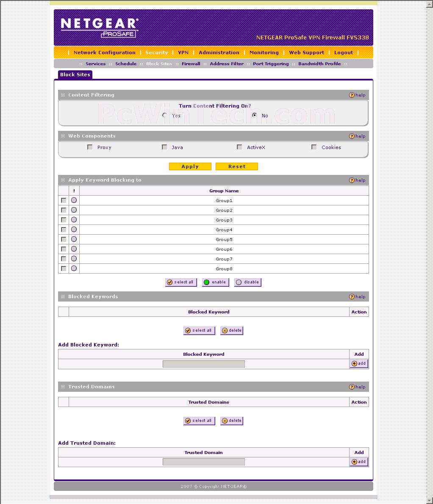Open the VPN menu
Screen dimensions: 433x504
[183, 53]
